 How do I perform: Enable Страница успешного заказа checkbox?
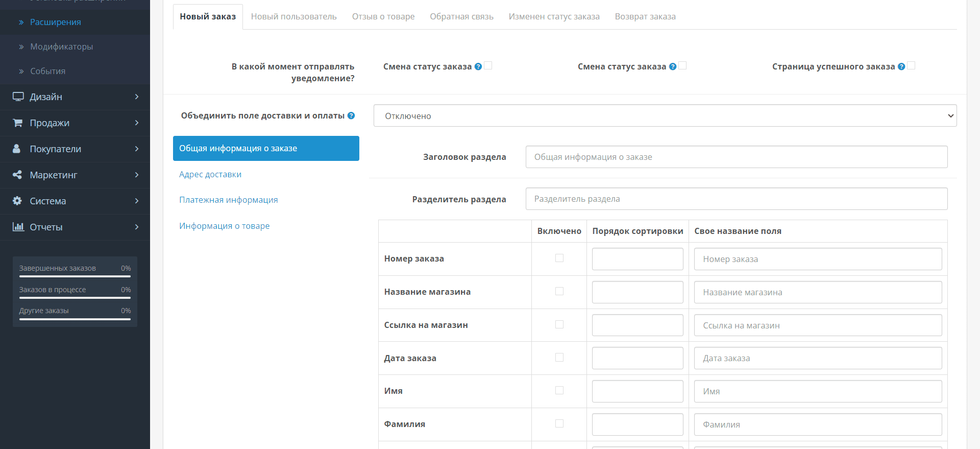911,65
